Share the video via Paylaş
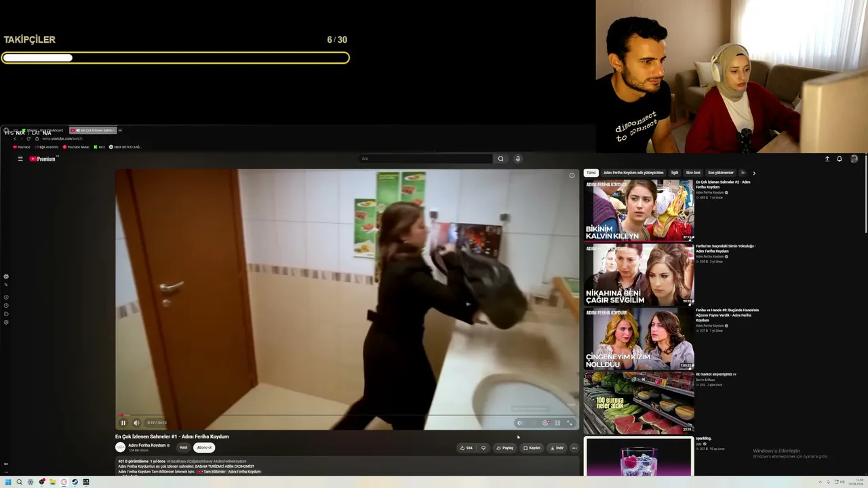The image size is (868, 488). pos(505,448)
